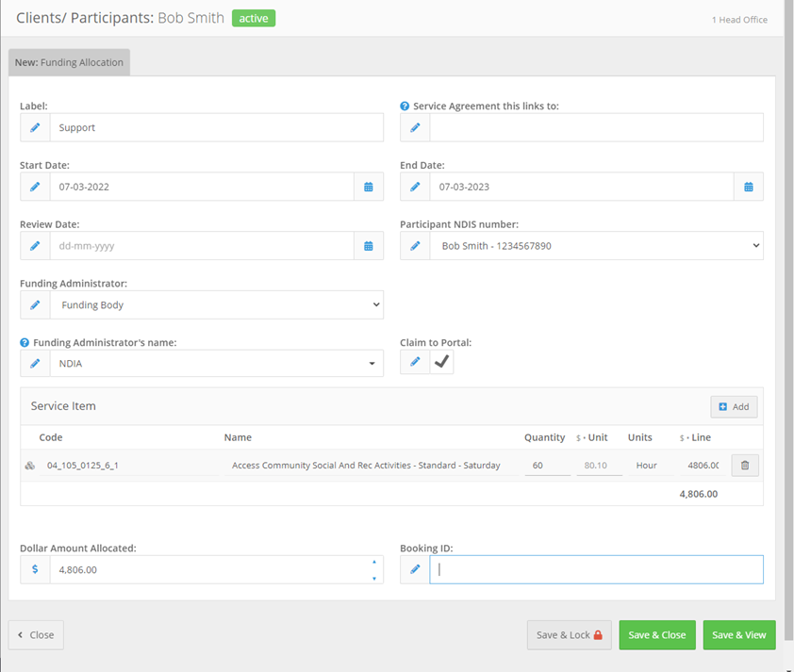Click the pencil icon beside Review Date

[35, 246]
